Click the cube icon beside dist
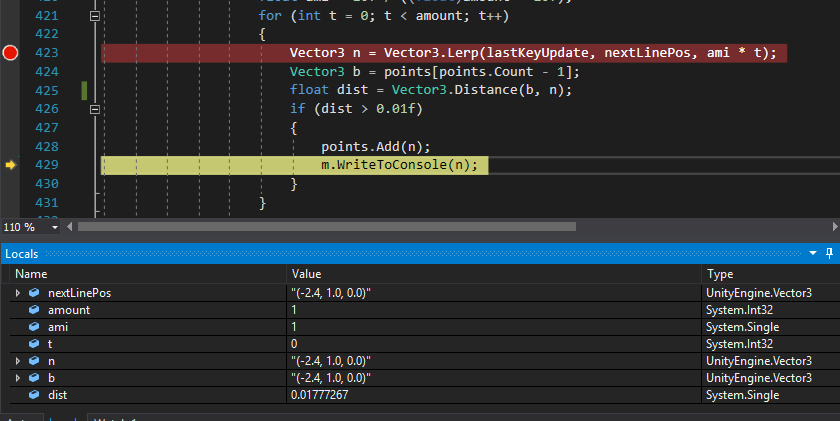 (x=34, y=395)
